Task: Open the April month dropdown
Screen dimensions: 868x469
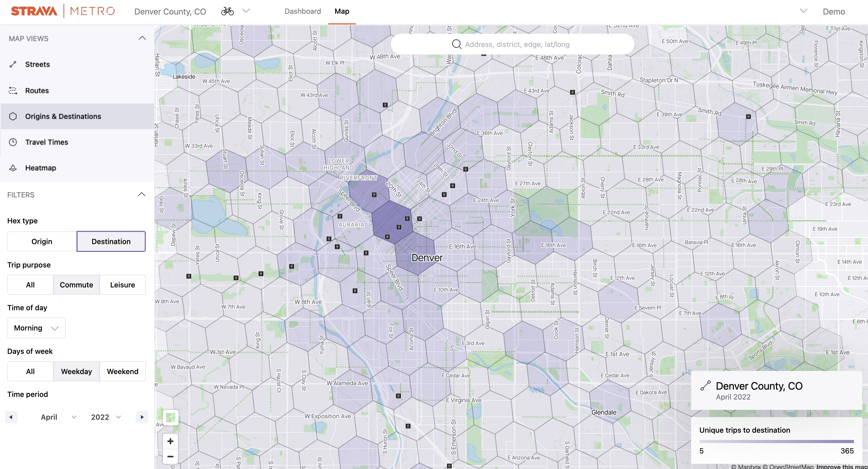Action: pos(58,417)
